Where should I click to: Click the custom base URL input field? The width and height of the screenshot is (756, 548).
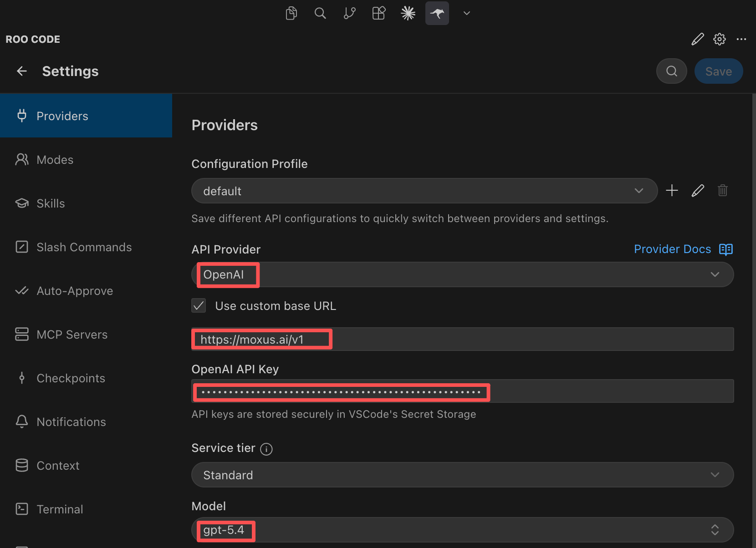coord(463,339)
